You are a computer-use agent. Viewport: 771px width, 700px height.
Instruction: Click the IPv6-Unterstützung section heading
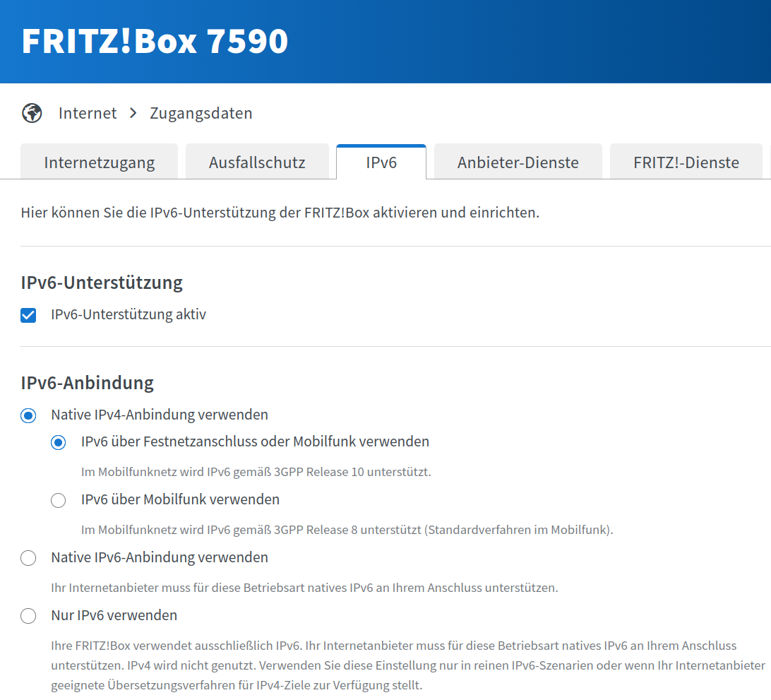(x=102, y=283)
